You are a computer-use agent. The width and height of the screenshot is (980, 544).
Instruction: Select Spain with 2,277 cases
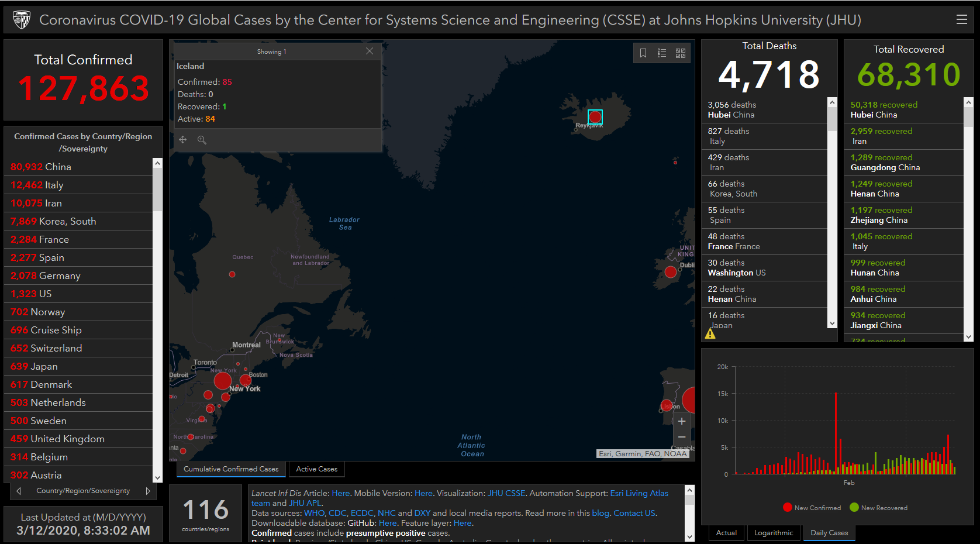[x=78, y=257]
